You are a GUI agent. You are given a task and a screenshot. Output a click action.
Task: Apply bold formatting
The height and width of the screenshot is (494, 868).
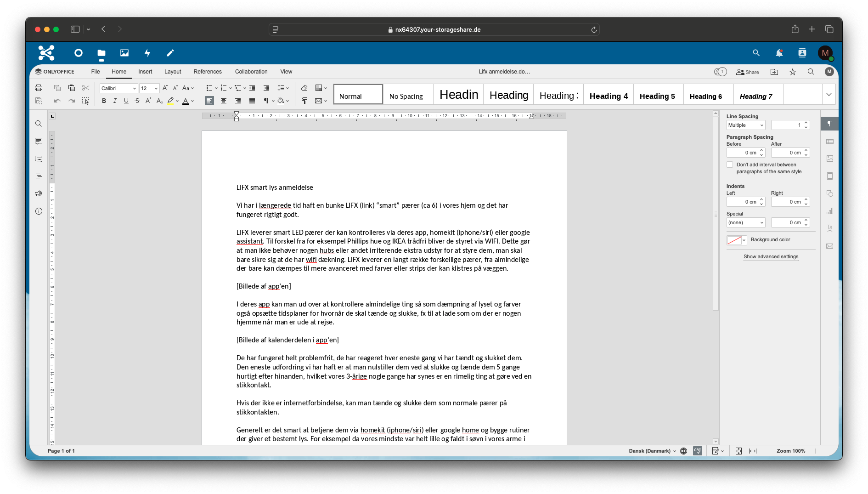point(104,101)
